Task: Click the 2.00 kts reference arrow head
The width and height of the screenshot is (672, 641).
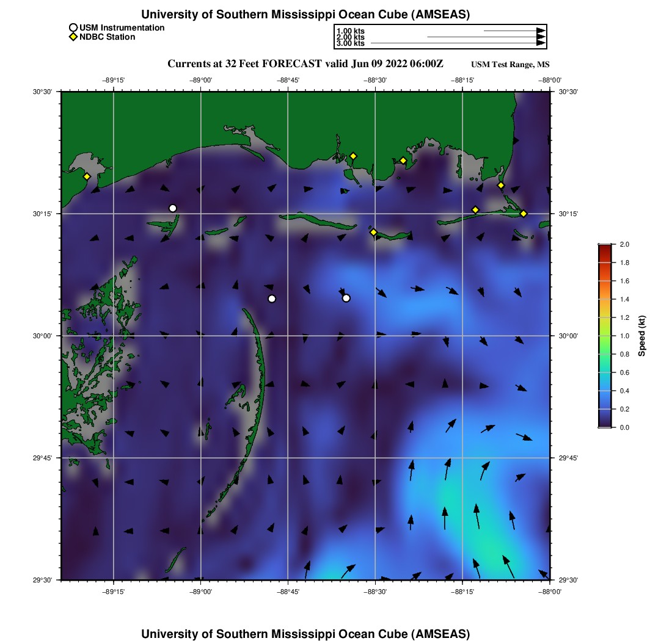Action: tap(541, 37)
